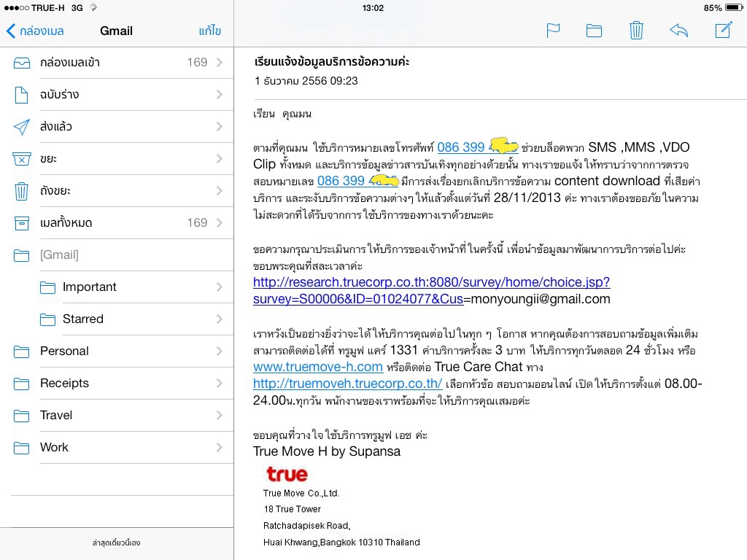Tap the chevron on the Personal row
The width and height of the screenshot is (747, 560).
(219, 351)
